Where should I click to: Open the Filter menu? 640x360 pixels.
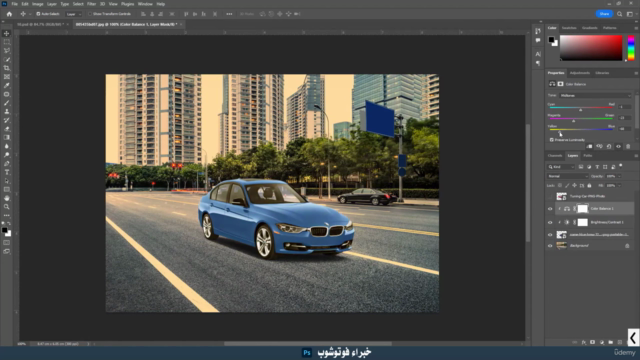pos(91,4)
